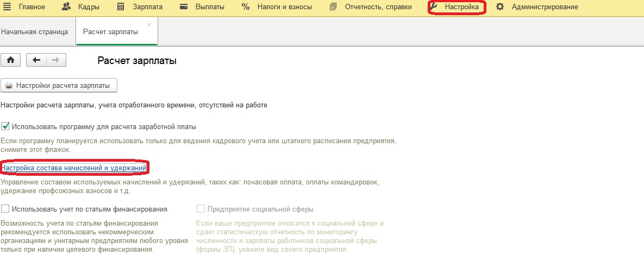Click printer icon on Настройки расчета зарплаты
This screenshot has height=262, width=644.
pyautogui.click(x=9, y=86)
